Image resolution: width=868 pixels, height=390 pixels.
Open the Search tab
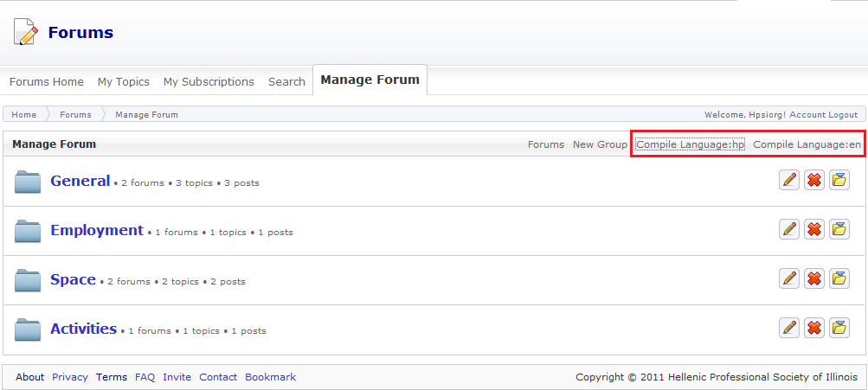click(x=286, y=81)
